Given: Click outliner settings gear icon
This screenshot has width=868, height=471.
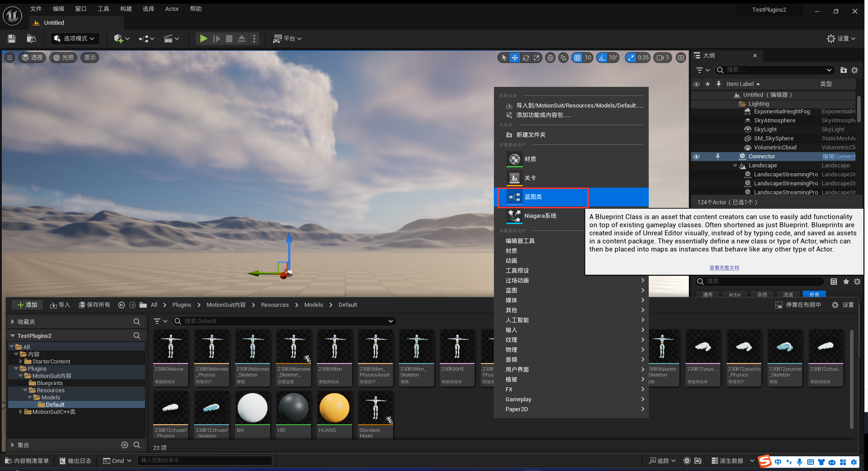Looking at the screenshot, I should [x=854, y=70].
